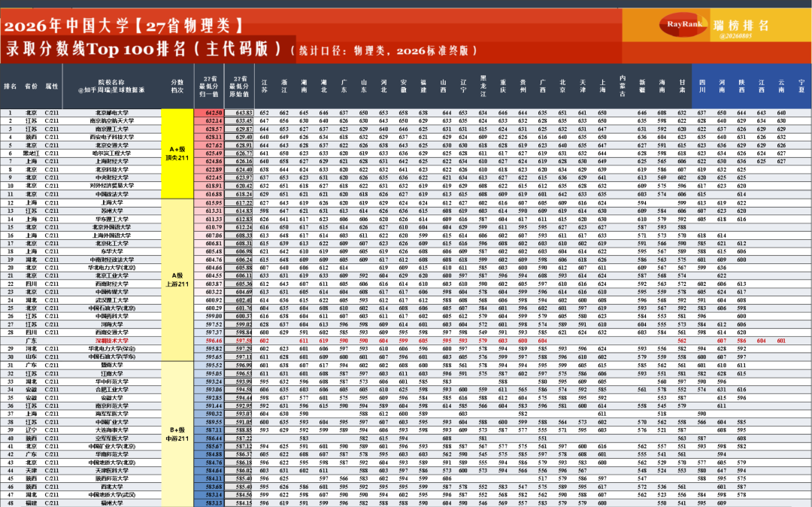Click the 对外经济贸易大学 cell
The image size is (812, 507).
[x=112, y=185]
